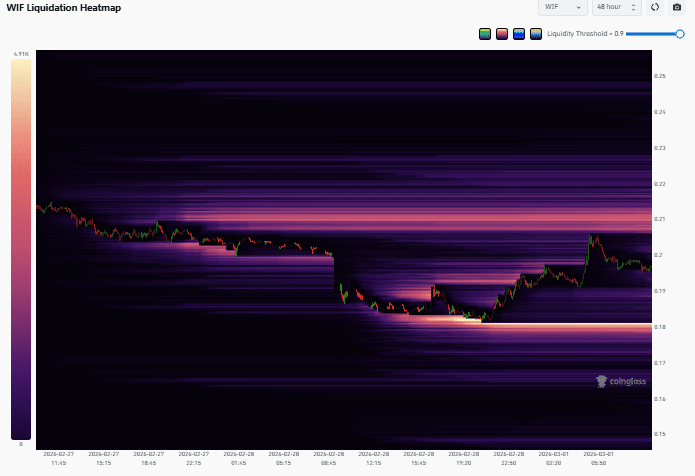This screenshot has height=476, width=695.
Task: Take a screenshot with the camera icon
Action: pos(677,7)
